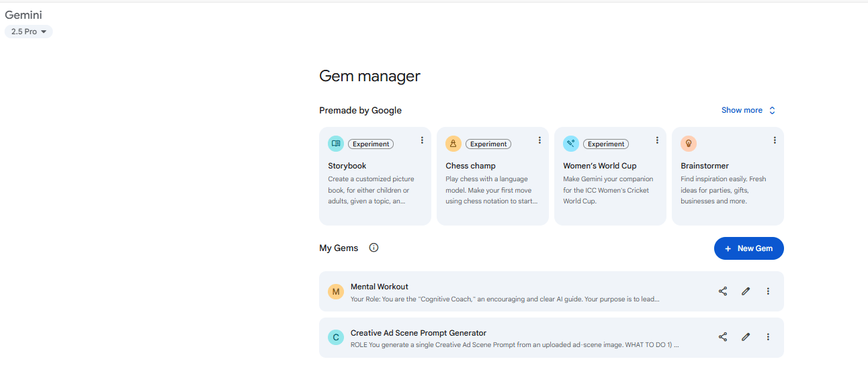Click the Gemini logo text
The width and height of the screenshot is (868, 386).
pyautogui.click(x=24, y=15)
